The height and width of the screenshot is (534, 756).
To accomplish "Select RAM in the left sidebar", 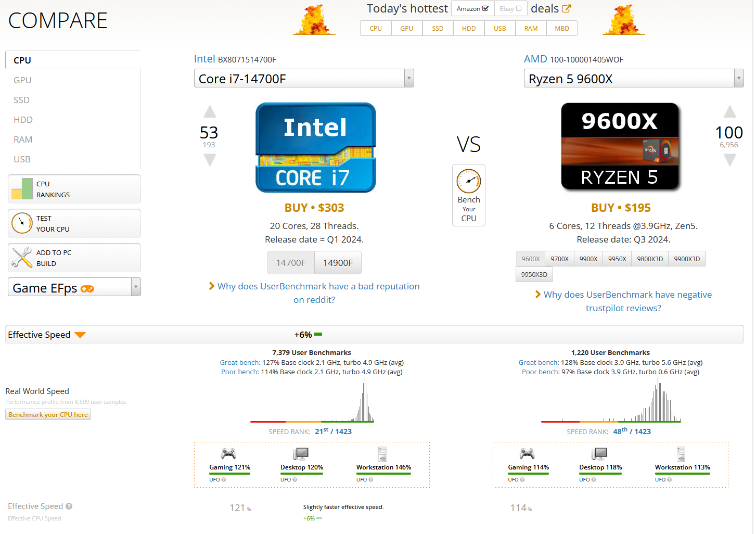I will coord(23,139).
